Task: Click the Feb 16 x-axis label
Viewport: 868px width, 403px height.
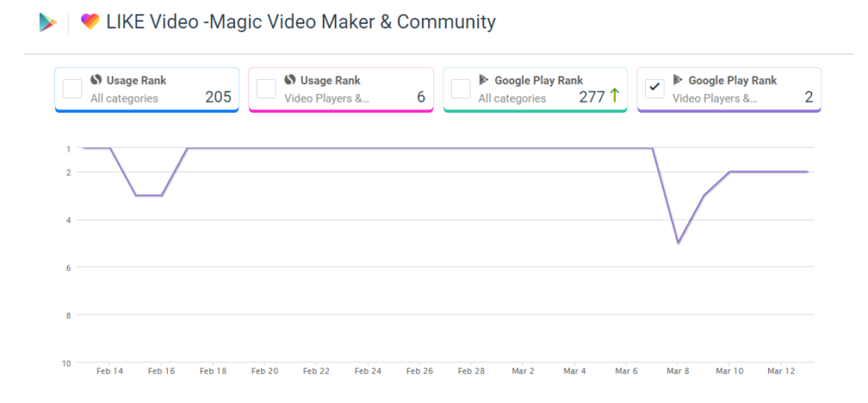Action: pos(161,372)
